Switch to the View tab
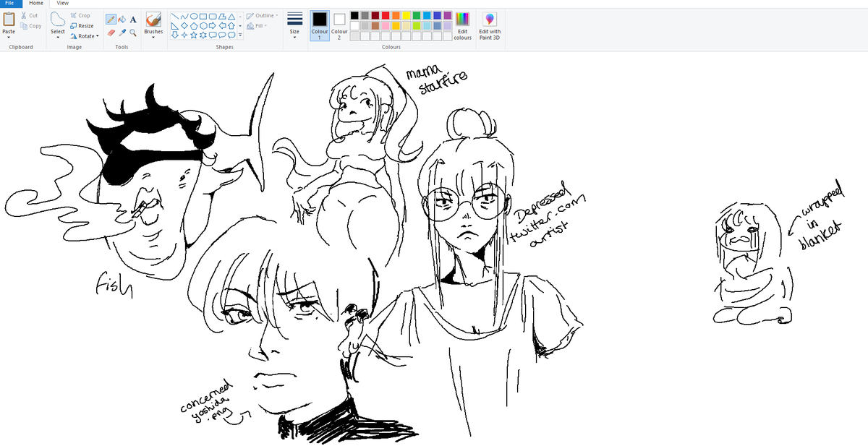The image size is (868, 446). click(62, 4)
